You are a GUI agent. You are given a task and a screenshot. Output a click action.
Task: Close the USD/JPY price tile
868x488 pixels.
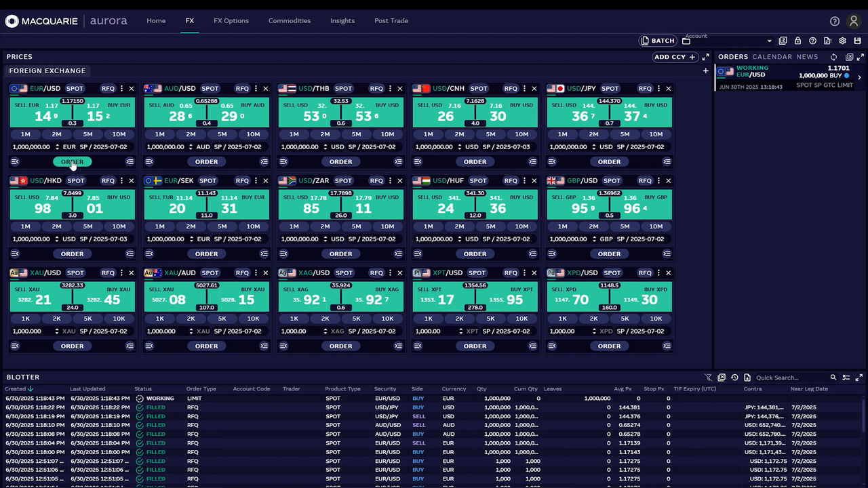[669, 89]
